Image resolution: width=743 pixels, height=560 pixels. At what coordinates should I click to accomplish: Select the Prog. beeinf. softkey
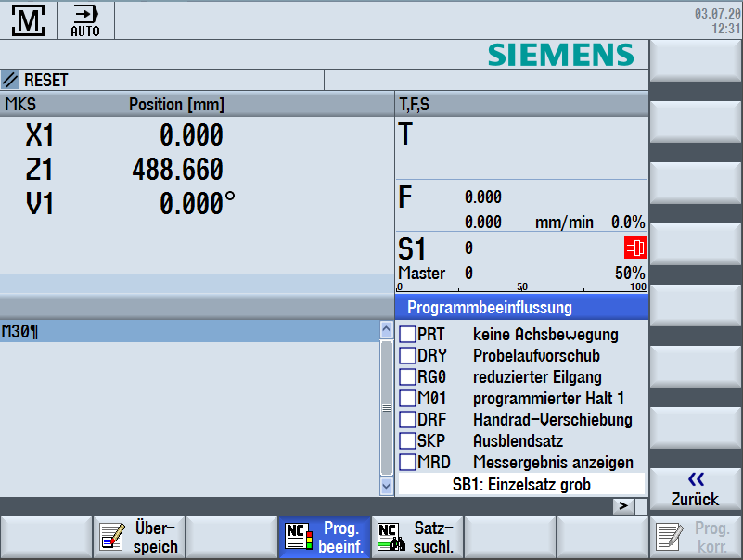[325, 537]
